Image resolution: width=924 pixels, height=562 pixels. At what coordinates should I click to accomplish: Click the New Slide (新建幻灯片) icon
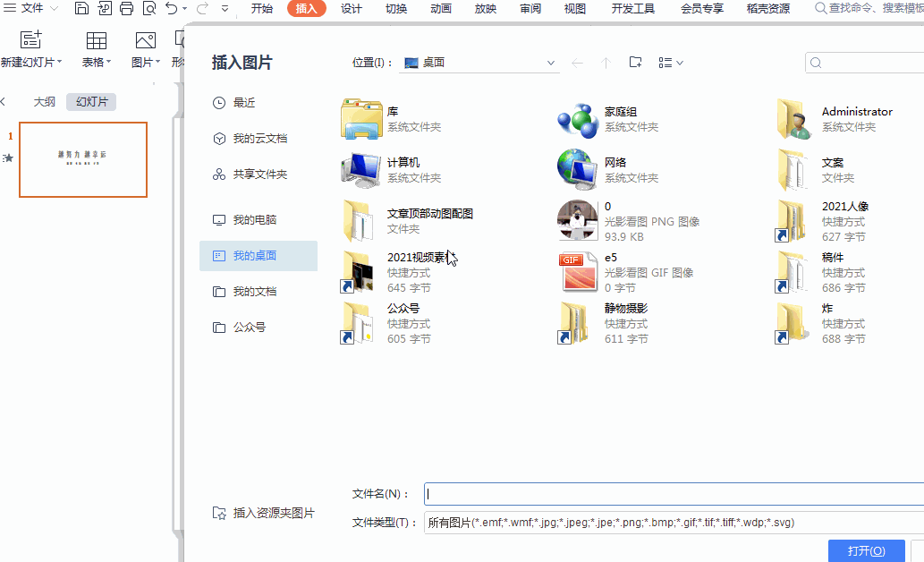(x=31, y=40)
